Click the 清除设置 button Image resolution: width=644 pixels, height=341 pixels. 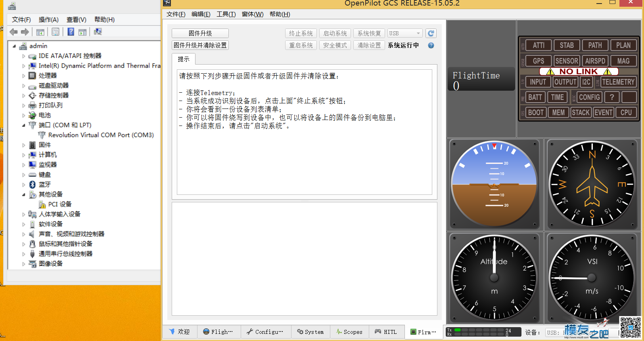[369, 45]
